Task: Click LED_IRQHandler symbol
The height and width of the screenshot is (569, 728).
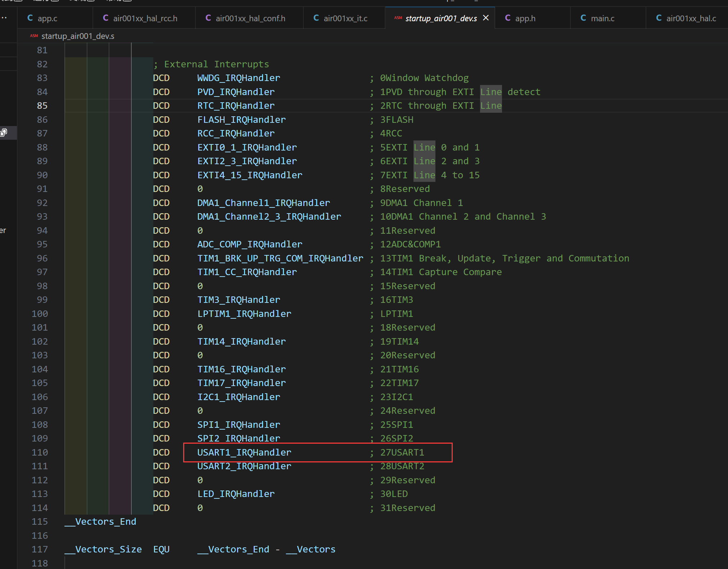Action: coord(236,494)
